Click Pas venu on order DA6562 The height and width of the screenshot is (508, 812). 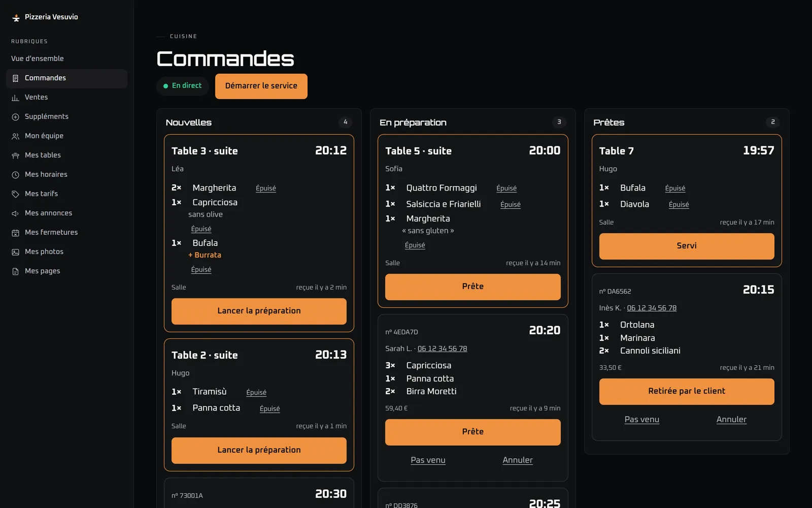click(641, 419)
